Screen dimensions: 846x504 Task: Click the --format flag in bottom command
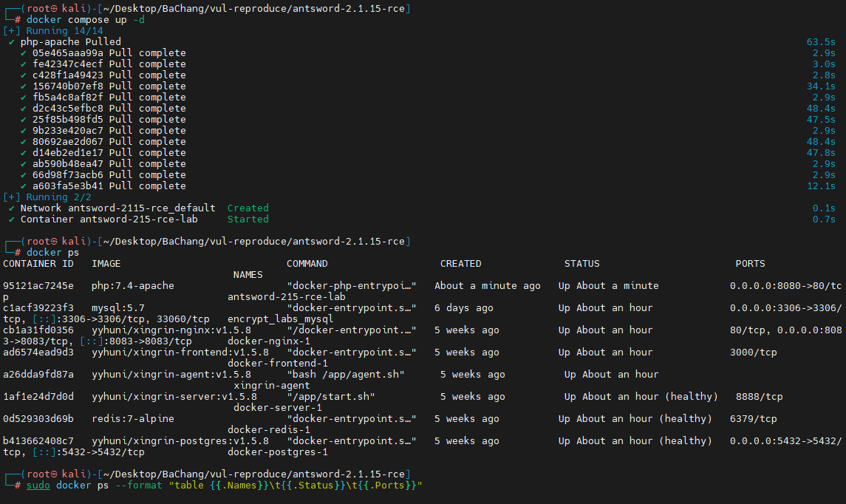139,485
